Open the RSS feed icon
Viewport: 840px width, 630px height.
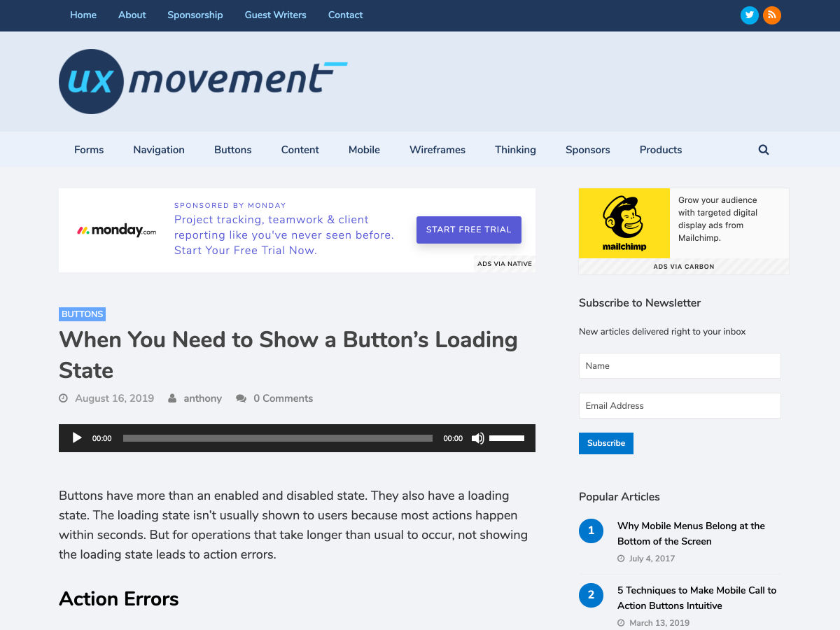pyautogui.click(x=772, y=15)
